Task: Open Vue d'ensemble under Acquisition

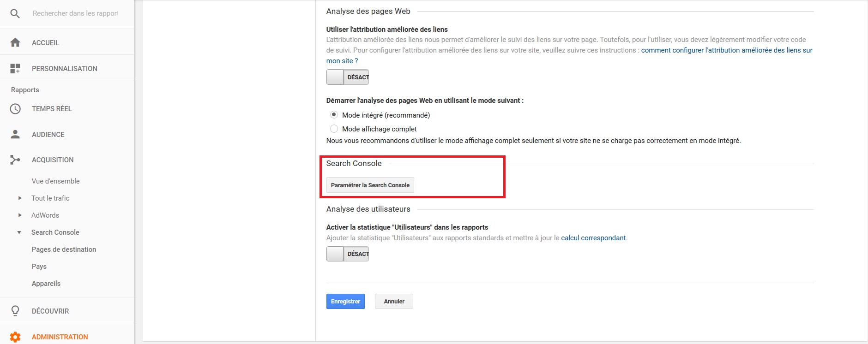Action: click(56, 181)
